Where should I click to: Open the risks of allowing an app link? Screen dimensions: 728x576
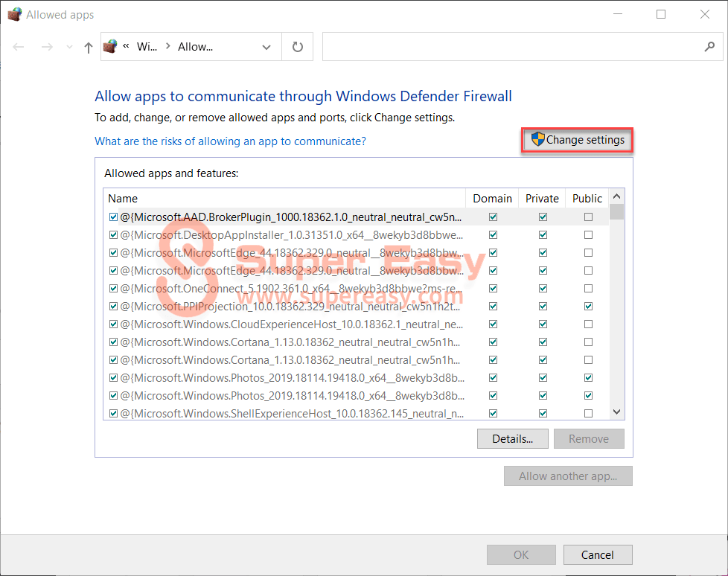click(230, 141)
